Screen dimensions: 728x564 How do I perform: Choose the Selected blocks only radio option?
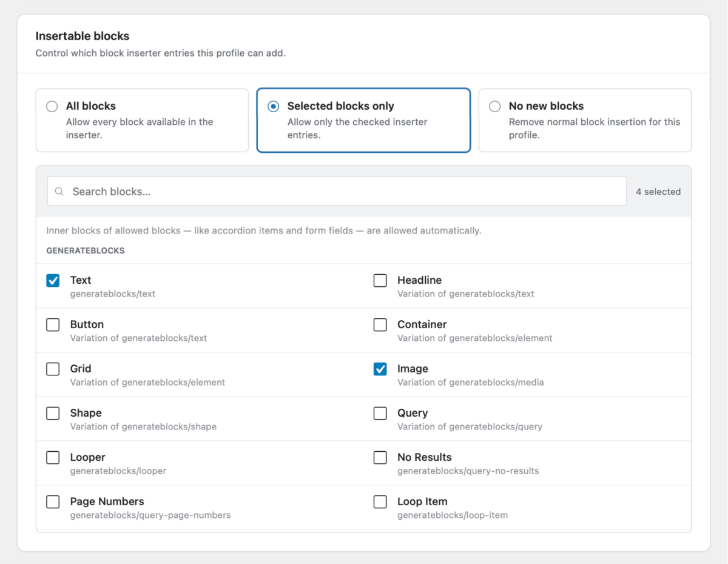(274, 106)
